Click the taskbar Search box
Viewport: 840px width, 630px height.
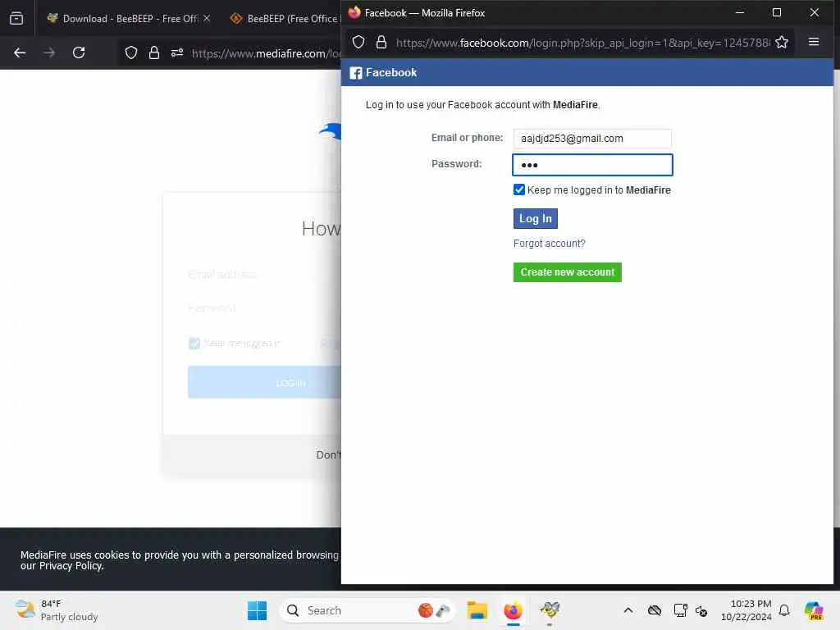[x=367, y=610]
